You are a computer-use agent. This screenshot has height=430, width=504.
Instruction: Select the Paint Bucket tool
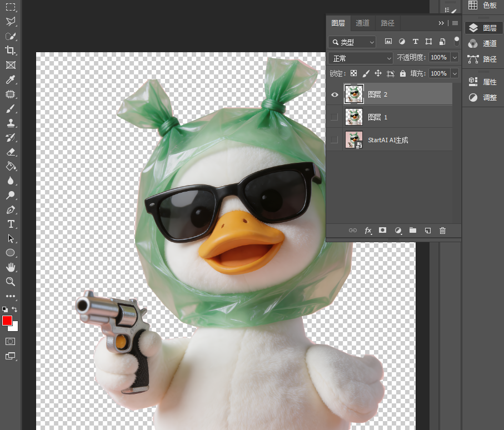tap(11, 167)
